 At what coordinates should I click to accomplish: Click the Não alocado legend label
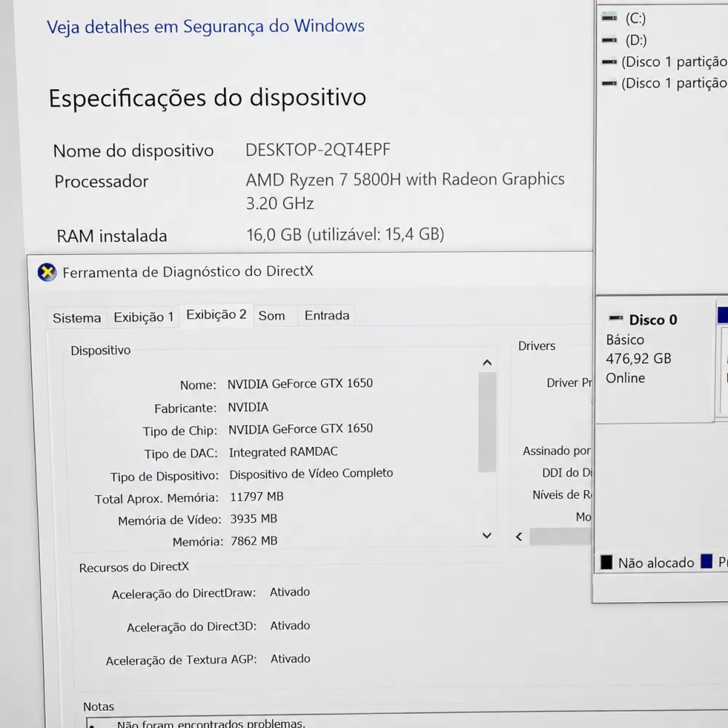click(656, 563)
